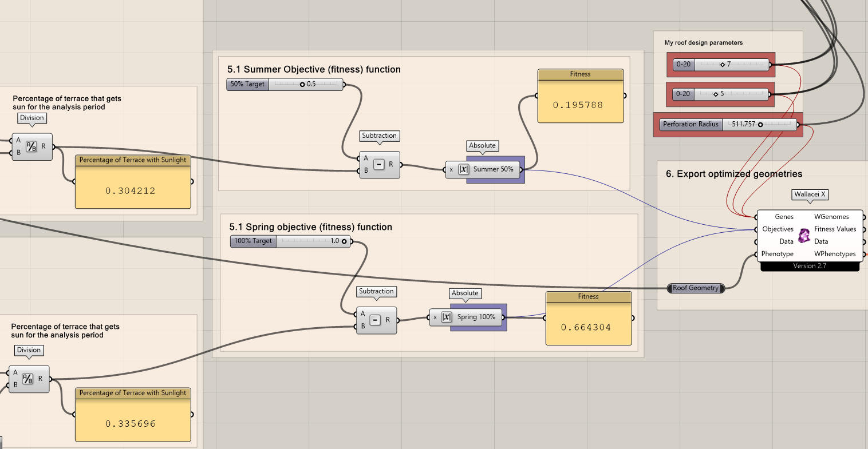
Task: Click the Genes input on Wallacei X
Action: [784, 217]
